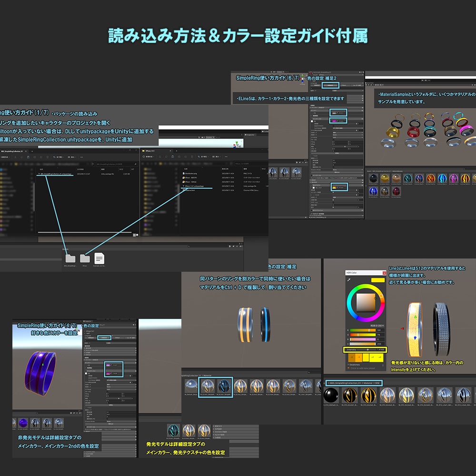
Task: Check the box beside the magenta color field
Action: 86,373
